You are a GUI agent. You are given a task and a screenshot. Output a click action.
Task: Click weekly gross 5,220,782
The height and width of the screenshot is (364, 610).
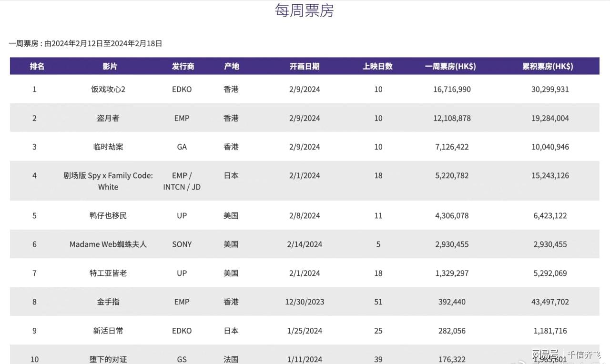pyautogui.click(x=452, y=175)
